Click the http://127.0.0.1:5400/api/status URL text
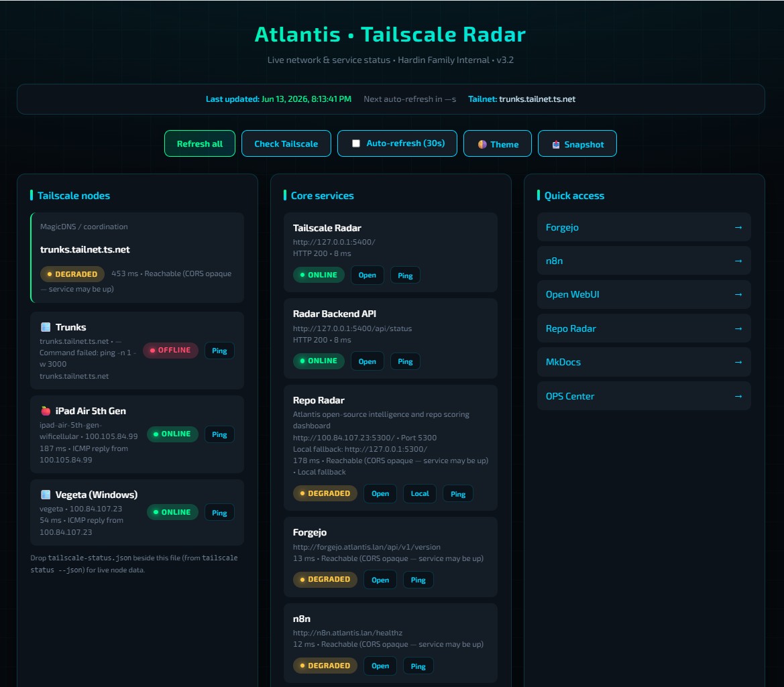This screenshot has height=687, width=784. click(x=353, y=328)
